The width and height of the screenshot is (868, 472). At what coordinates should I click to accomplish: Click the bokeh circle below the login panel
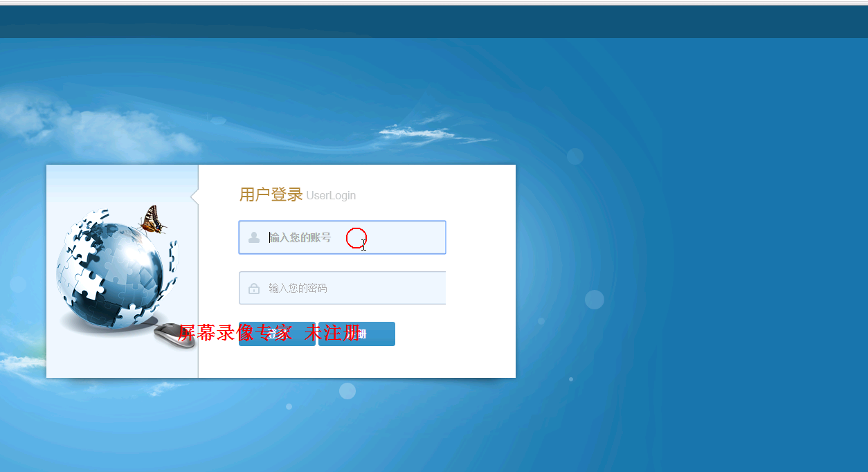click(x=347, y=391)
